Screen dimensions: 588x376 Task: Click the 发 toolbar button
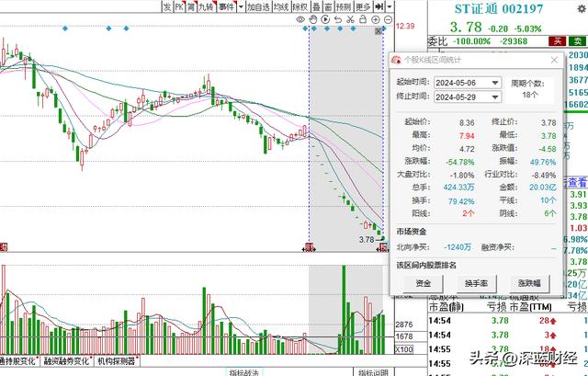point(167,6)
